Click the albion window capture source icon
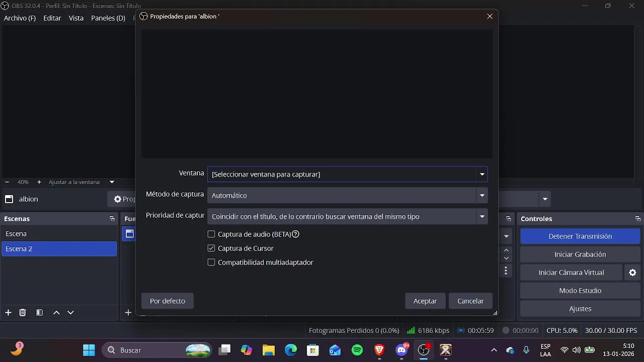 point(9,199)
